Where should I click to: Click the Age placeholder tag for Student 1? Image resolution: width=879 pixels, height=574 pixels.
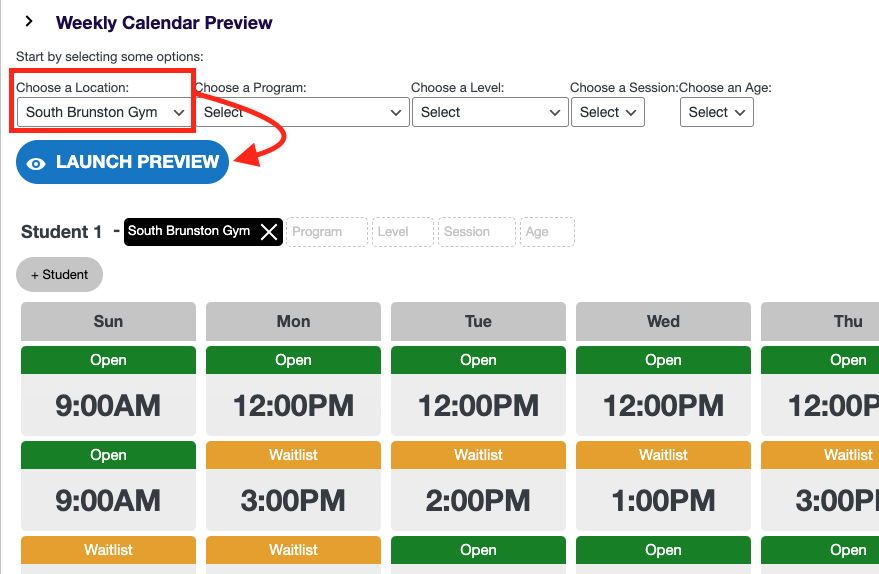click(547, 232)
